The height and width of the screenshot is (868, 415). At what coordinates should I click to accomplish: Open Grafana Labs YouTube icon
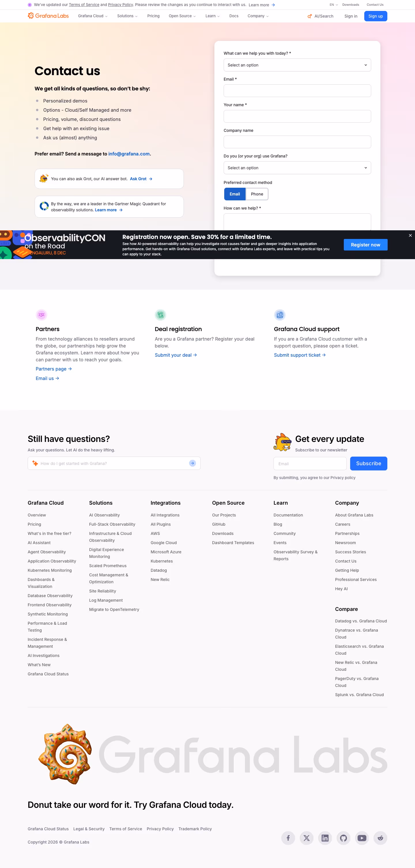click(x=362, y=838)
